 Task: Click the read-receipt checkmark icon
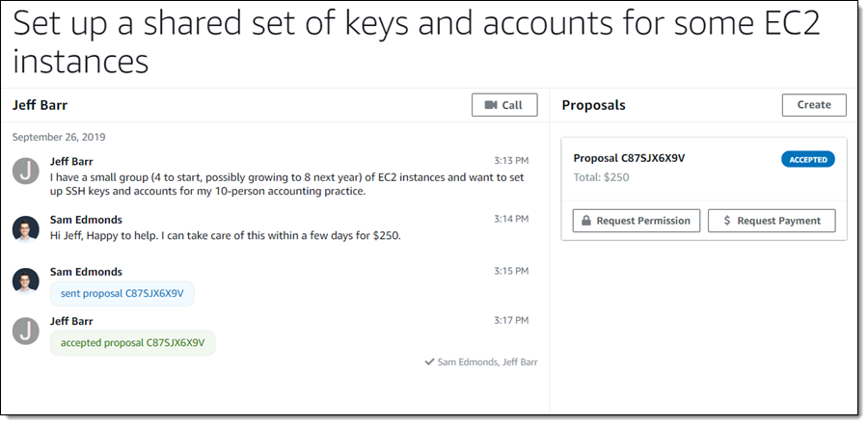(x=429, y=362)
